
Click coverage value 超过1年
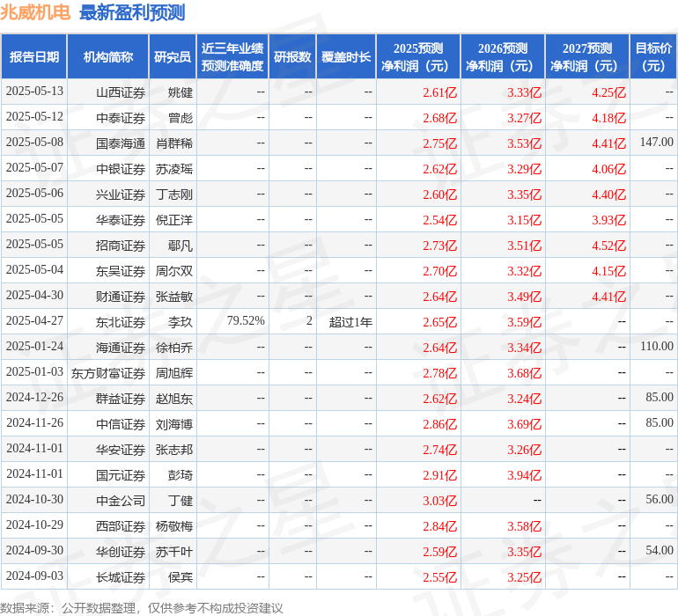coord(350,322)
